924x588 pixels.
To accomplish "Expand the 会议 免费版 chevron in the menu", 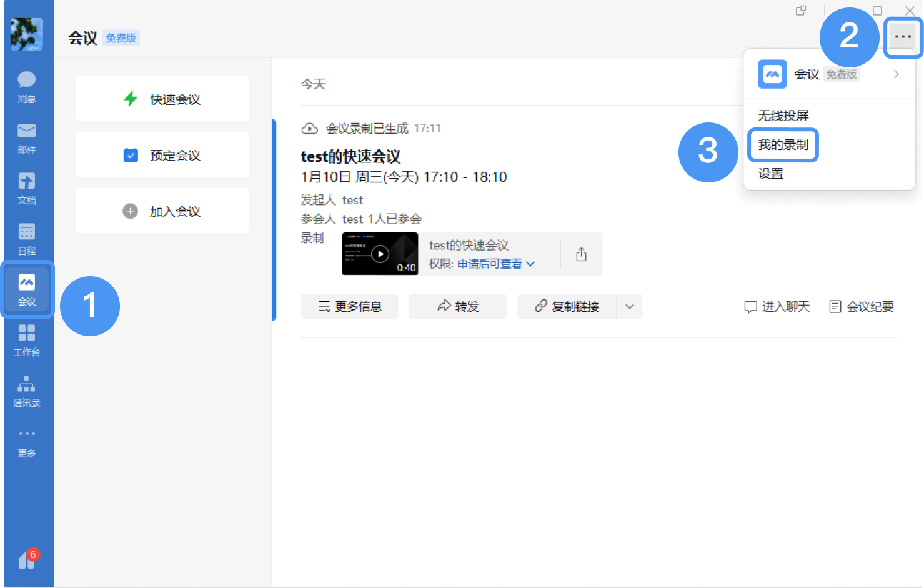I will (896, 74).
